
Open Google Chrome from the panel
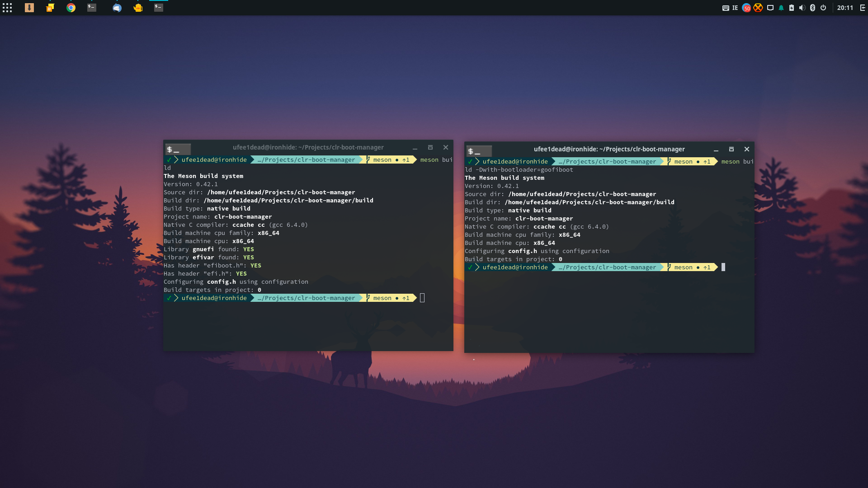[71, 8]
